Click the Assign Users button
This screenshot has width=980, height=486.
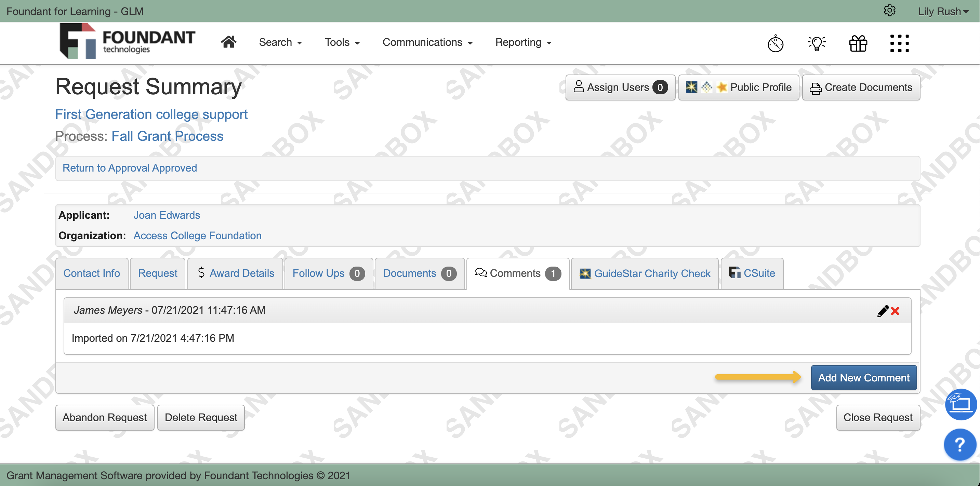(620, 87)
